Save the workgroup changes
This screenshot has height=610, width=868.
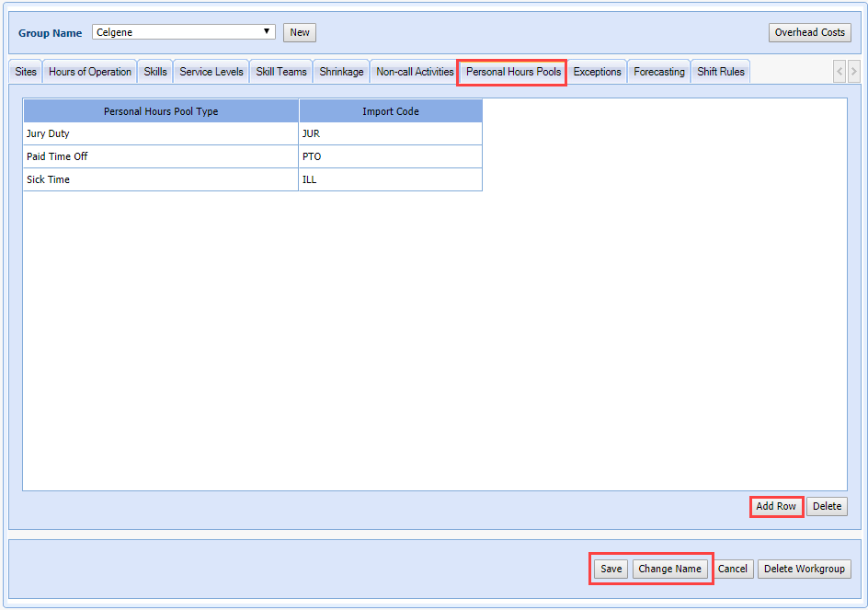pos(611,569)
